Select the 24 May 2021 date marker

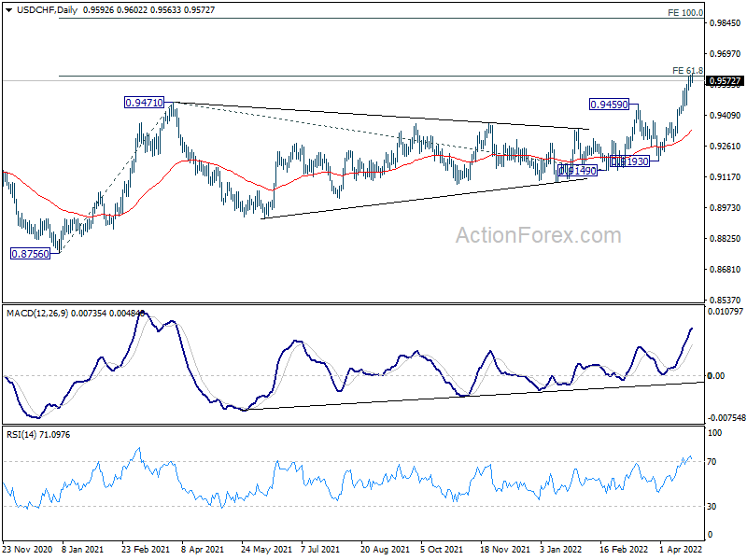[266, 549]
